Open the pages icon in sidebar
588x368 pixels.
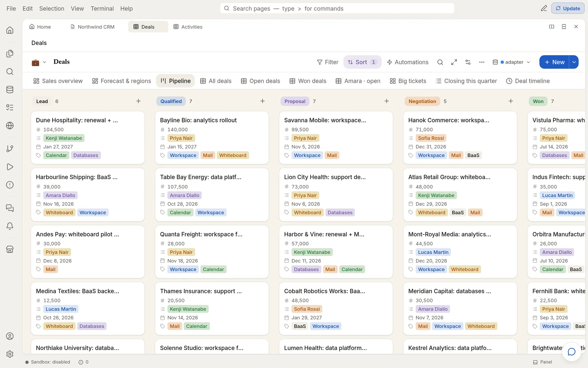pyautogui.click(x=10, y=54)
